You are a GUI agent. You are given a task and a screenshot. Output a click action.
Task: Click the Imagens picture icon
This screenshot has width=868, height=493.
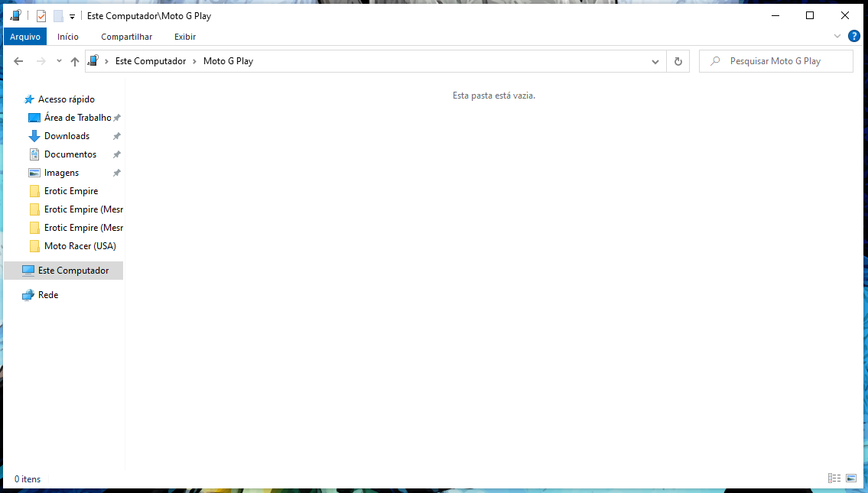[x=34, y=173]
